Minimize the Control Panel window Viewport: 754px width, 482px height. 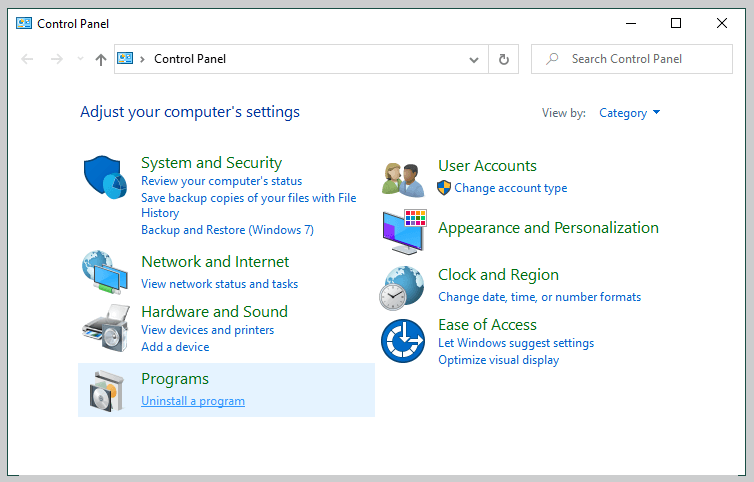point(631,23)
